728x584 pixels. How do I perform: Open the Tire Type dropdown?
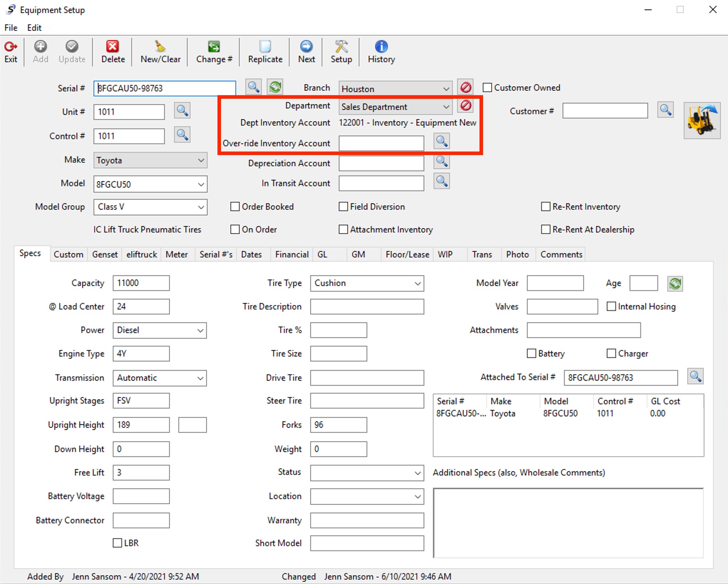point(417,283)
